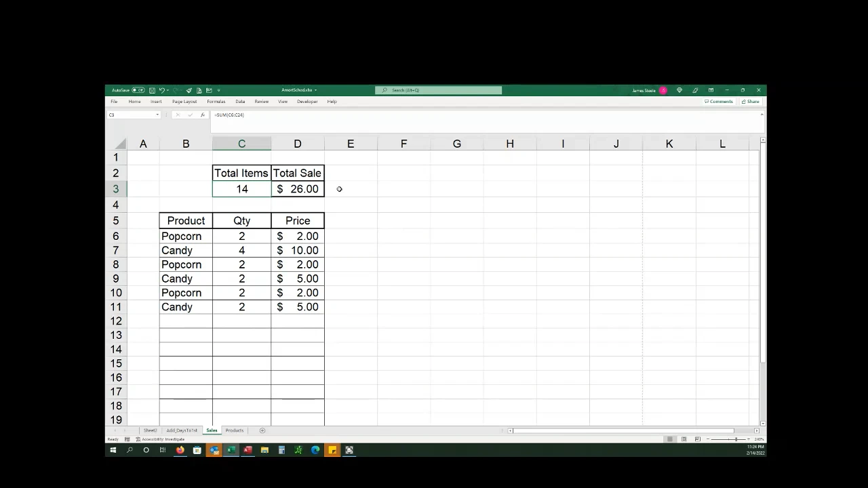This screenshot has height=488, width=868.
Task: Switch to the Products sheet tab
Action: tap(235, 430)
